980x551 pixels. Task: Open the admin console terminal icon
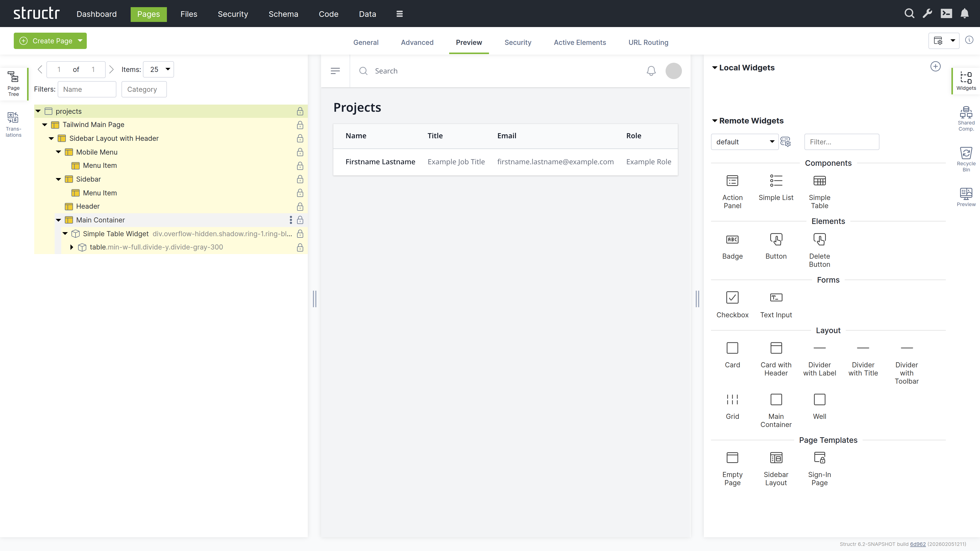(946, 14)
